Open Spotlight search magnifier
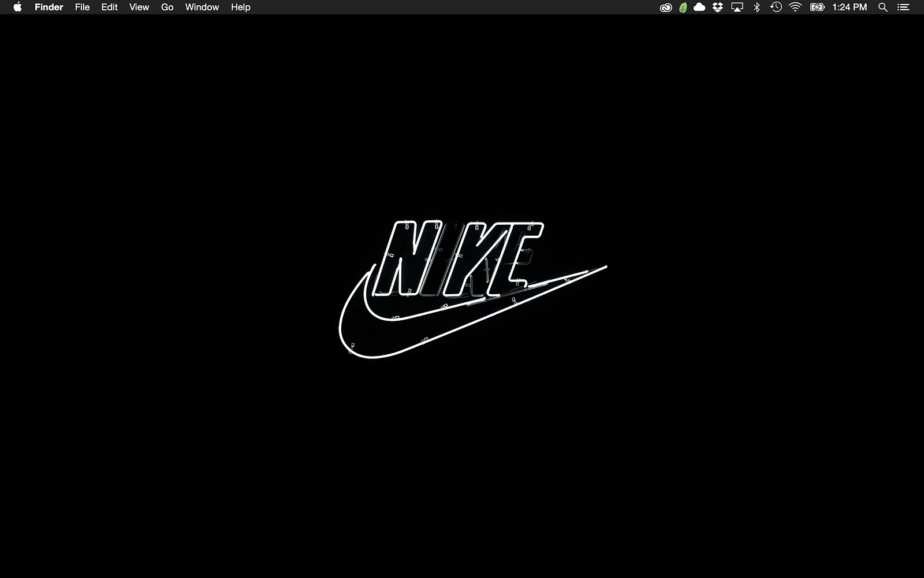The width and height of the screenshot is (924, 578). click(883, 7)
